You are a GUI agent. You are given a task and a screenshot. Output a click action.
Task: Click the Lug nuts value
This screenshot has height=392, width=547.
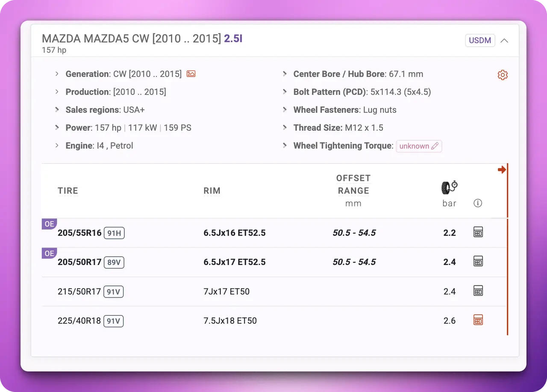point(380,110)
